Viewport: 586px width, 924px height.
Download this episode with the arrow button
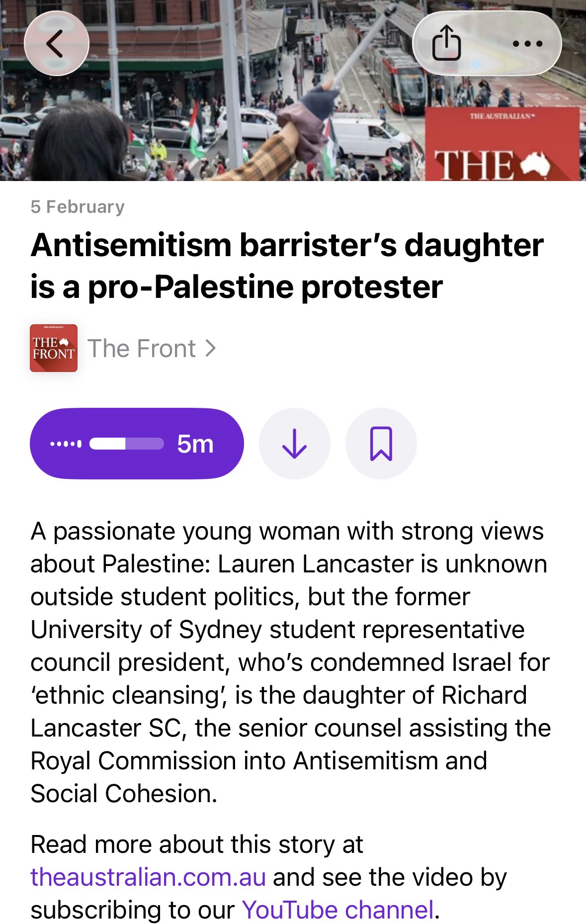294,443
